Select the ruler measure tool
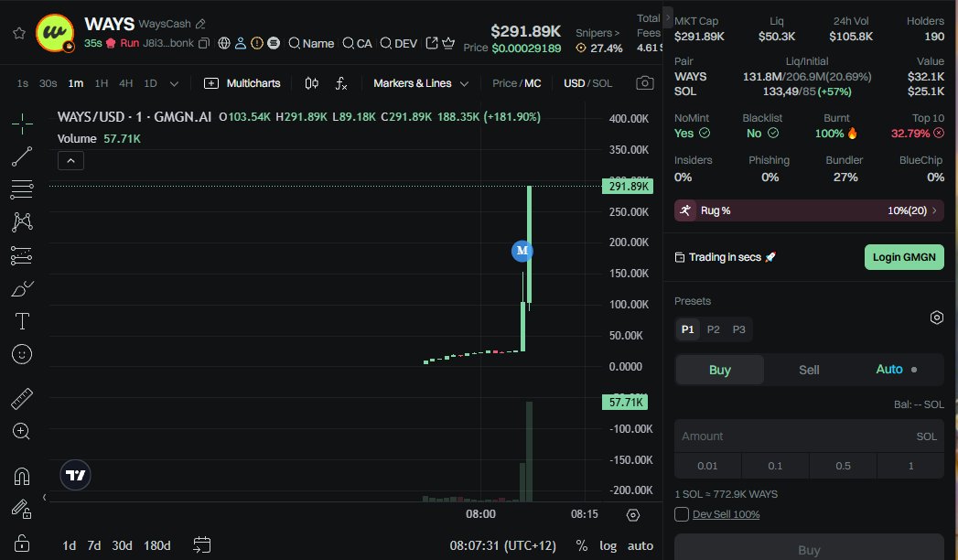The image size is (958, 560). 22,399
